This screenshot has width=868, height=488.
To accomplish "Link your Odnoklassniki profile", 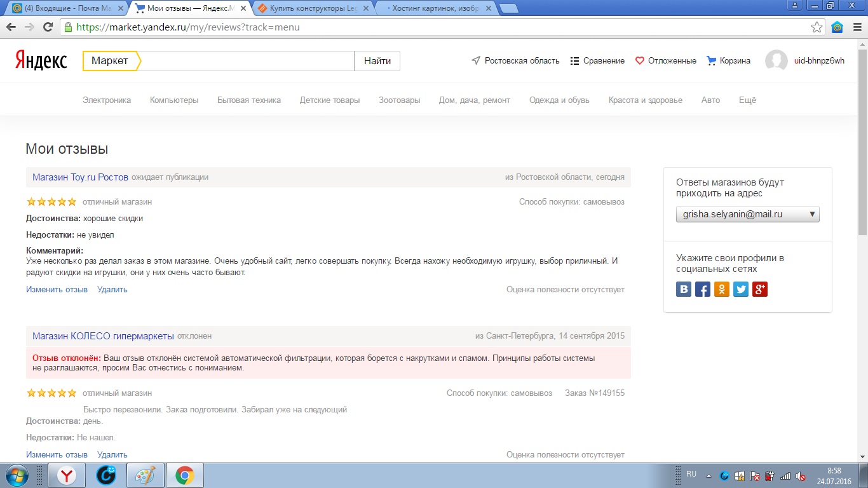I will click(x=722, y=290).
